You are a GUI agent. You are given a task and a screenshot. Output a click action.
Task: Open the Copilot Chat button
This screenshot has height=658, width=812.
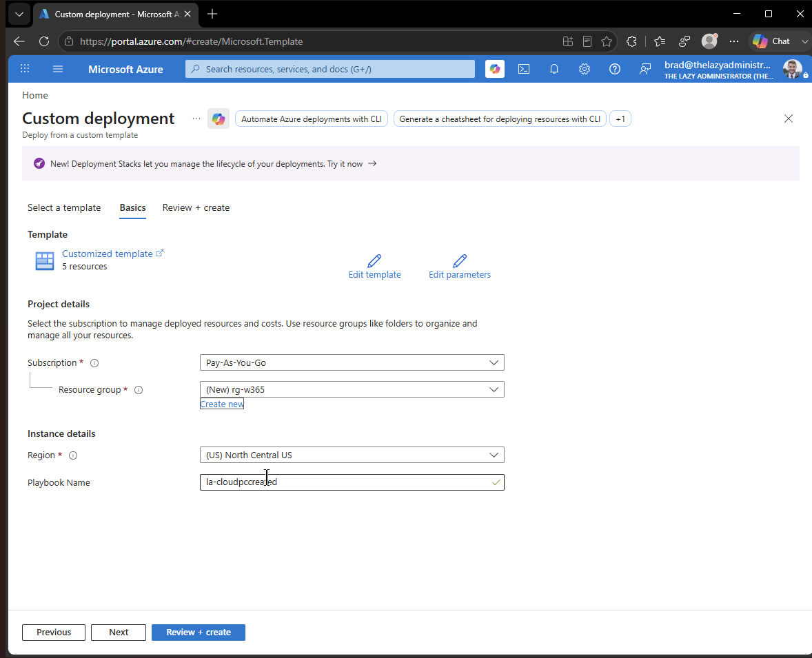tap(771, 41)
